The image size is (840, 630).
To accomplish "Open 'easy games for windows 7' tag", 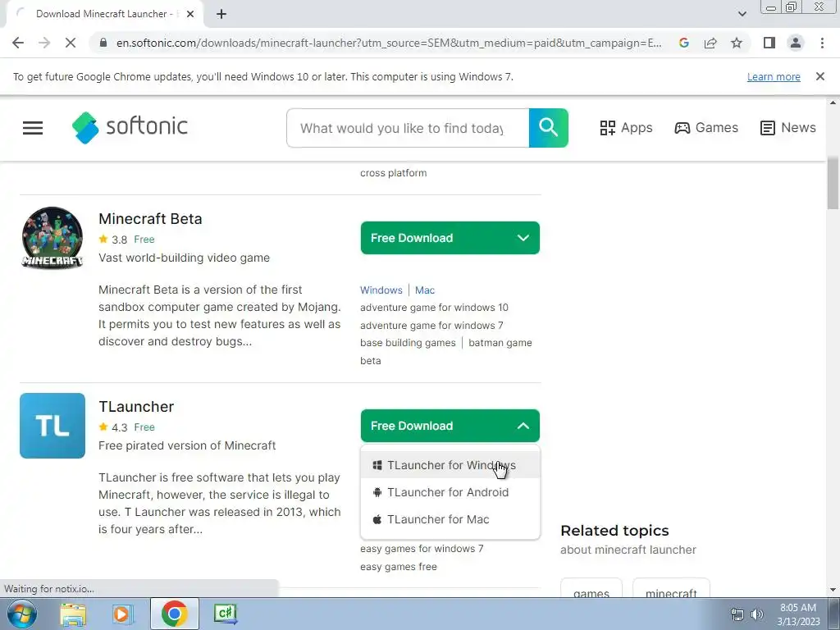I will point(422,549).
